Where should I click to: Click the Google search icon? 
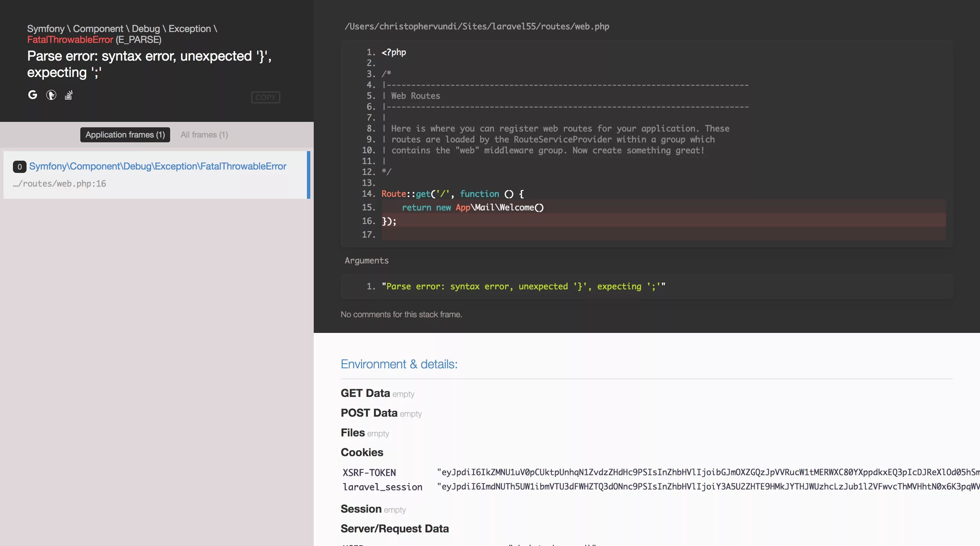[32, 95]
